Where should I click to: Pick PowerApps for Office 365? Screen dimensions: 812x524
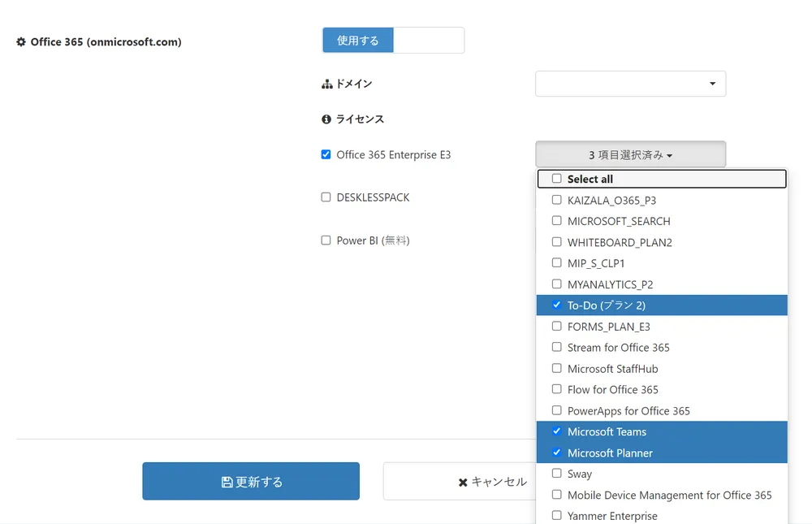click(x=557, y=411)
